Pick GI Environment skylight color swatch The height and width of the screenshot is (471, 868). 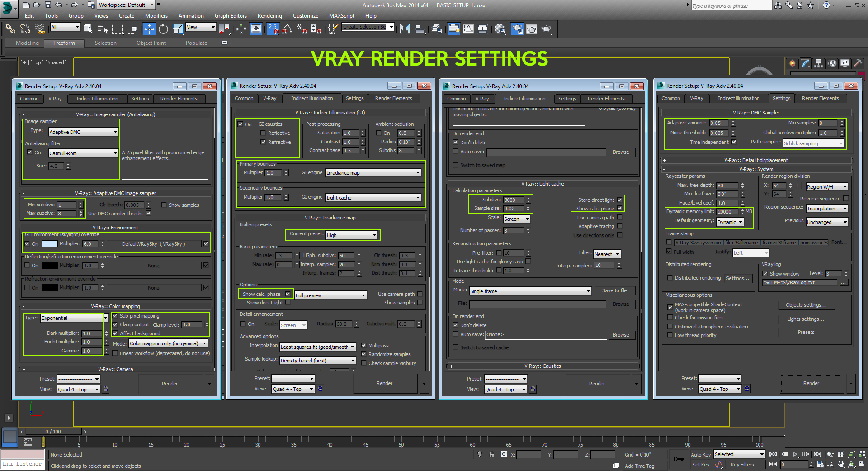coord(50,244)
